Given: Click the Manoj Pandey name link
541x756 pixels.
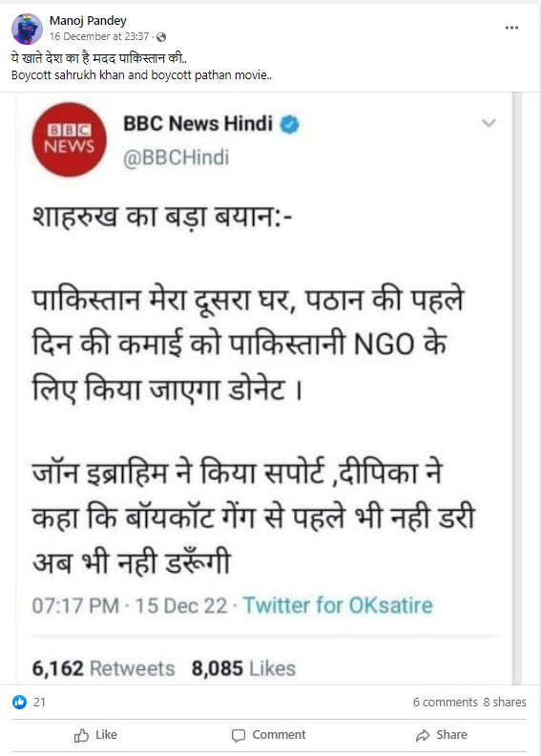Looking at the screenshot, I should click(x=88, y=21).
